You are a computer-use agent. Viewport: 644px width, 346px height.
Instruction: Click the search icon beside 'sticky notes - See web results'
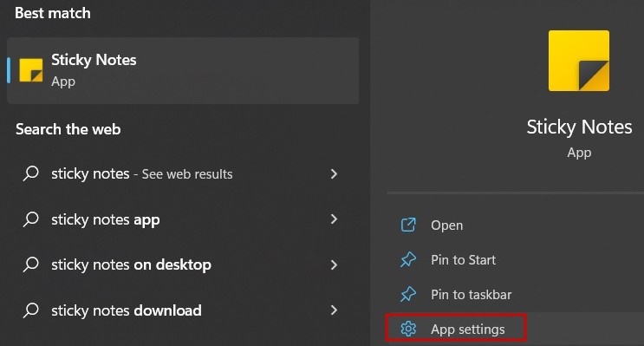point(31,173)
